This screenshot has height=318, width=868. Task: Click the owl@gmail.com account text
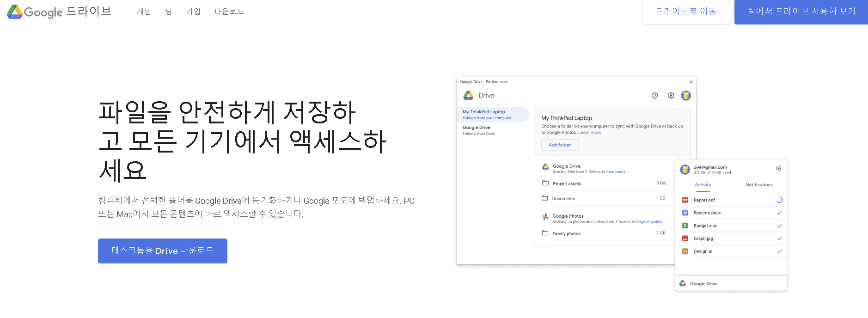pyautogui.click(x=710, y=167)
